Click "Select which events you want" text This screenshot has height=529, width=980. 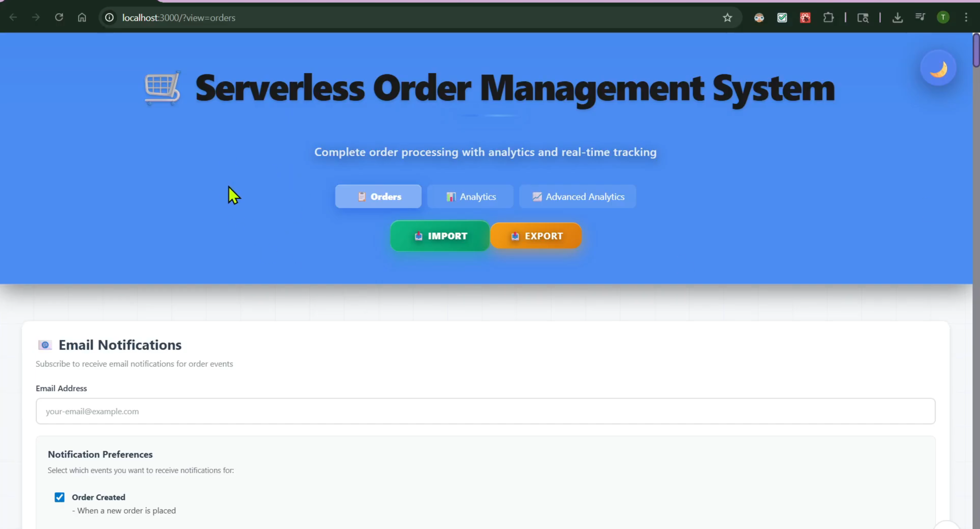coord(141,470)
